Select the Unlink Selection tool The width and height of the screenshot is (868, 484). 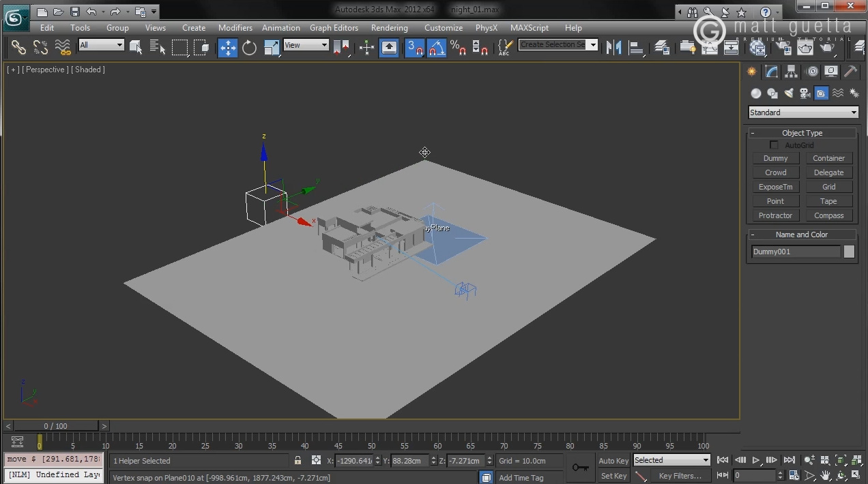pyautogui.click(x=40, y=47)
